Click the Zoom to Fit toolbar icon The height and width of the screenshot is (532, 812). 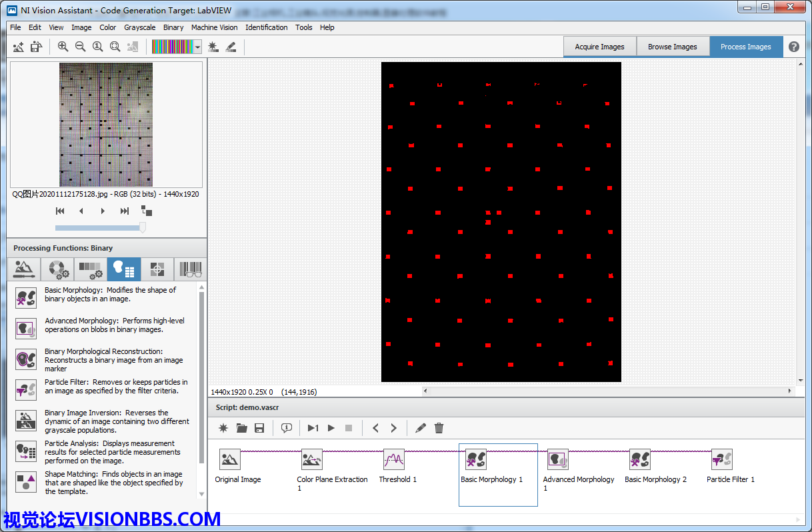115,47
